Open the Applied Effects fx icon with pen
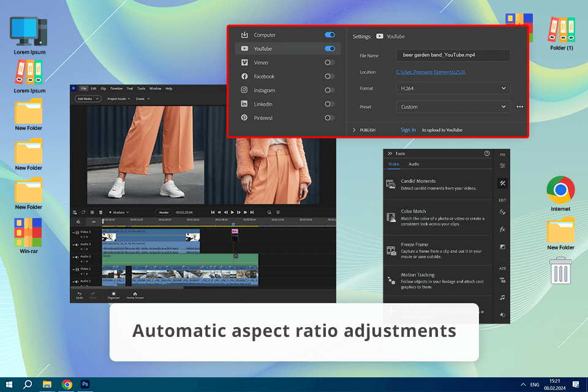The image size is (588, 392). 502,212
